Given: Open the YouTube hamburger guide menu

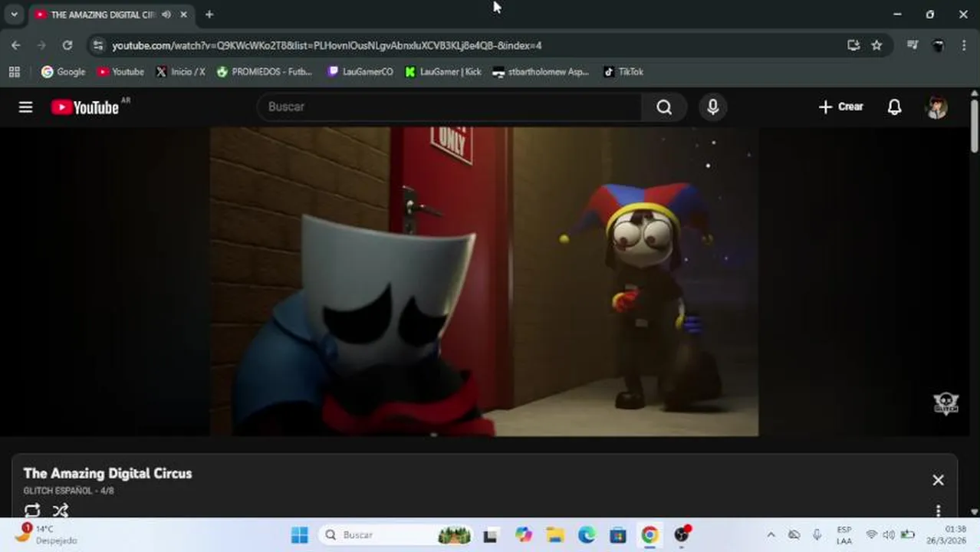Looking at the screenshot, I should (x=25, y=107).
